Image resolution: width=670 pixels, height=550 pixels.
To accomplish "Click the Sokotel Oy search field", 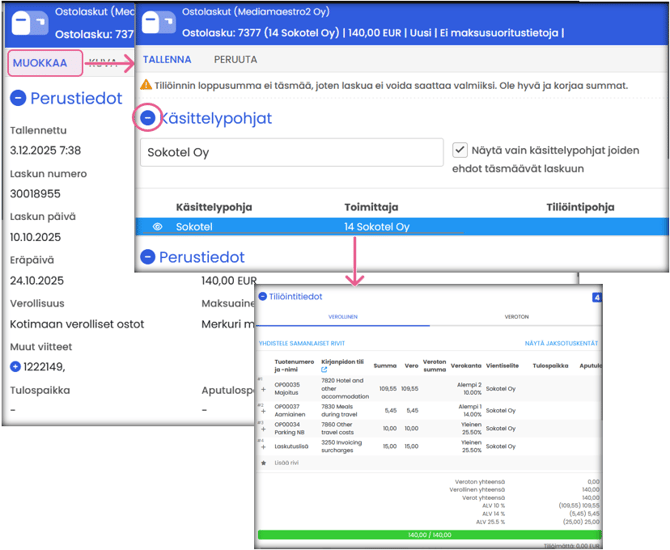I will click(x=290, y=153).
